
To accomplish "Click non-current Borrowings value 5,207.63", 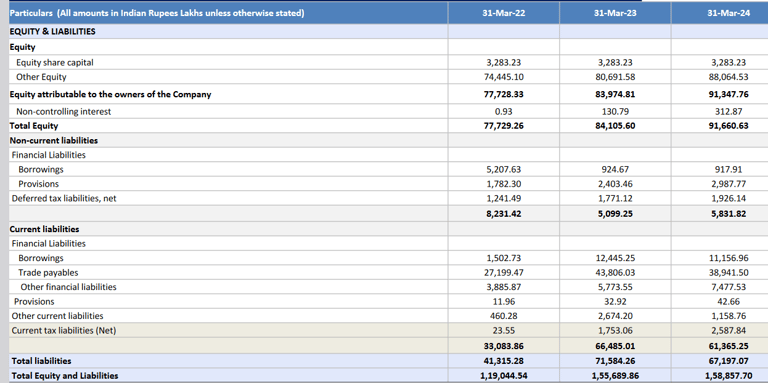I will 504,169.
